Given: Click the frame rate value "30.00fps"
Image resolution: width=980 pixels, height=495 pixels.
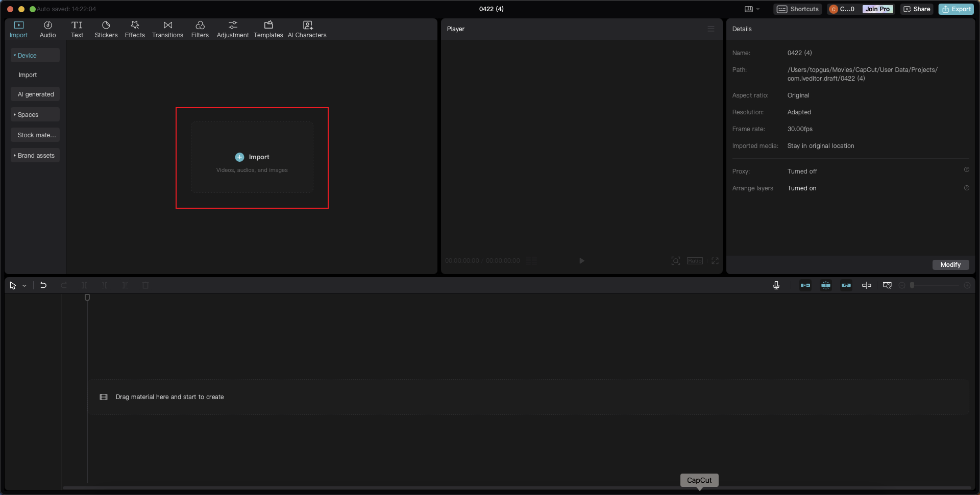Looking at the screenshot, I should coord(800,129).
